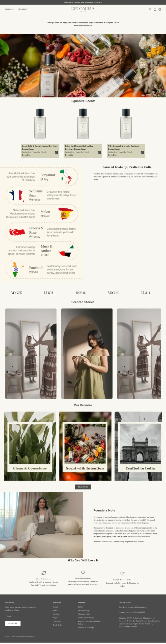Visit the Instagram icon in header
This screenshot has width=166, height=644.
click(159, 10)
